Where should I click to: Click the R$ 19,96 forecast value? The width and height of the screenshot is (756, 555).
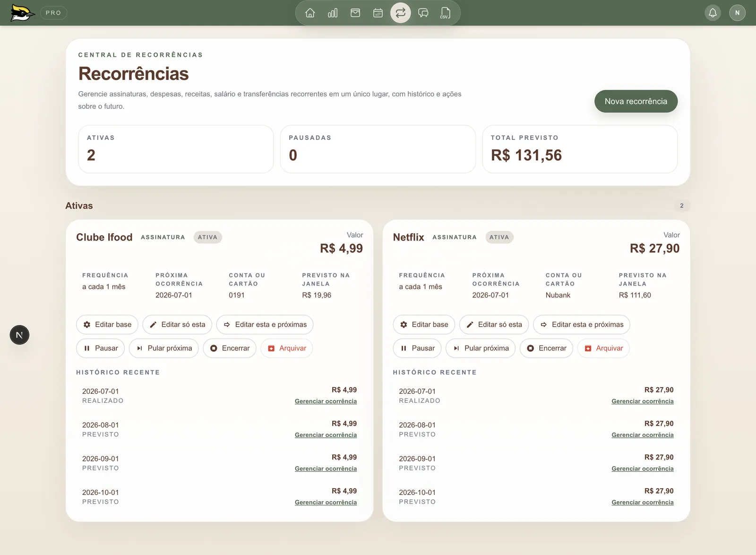pyautogui.click(x=317, y=295)
